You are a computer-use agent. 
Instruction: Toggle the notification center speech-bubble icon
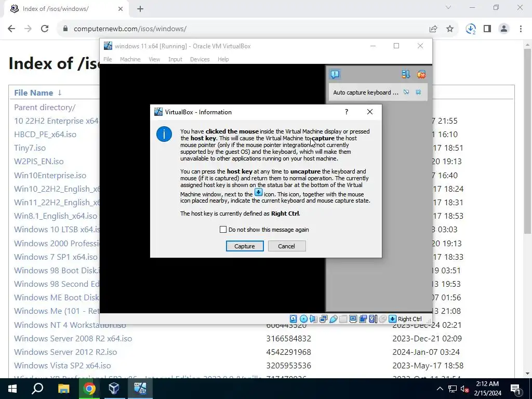335,74
